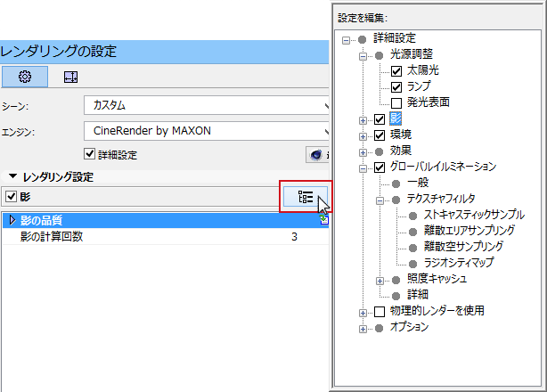
Task: Uncheck the 太陽光 checkbox
Action: [396, 71]
